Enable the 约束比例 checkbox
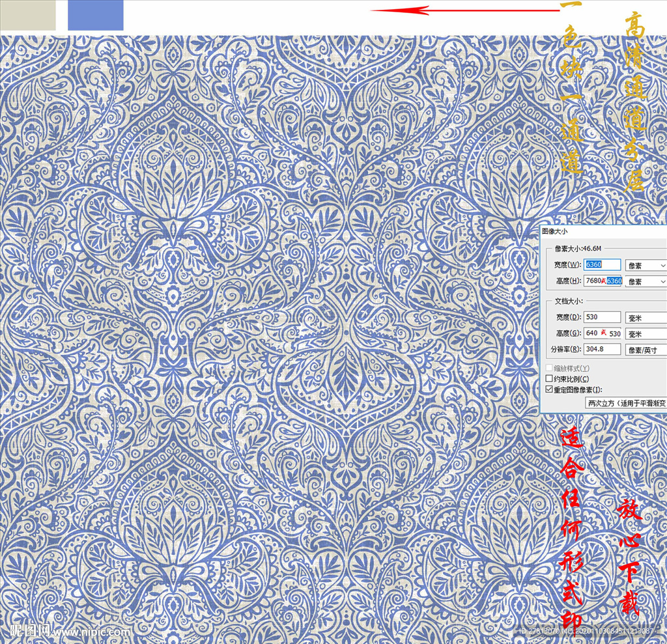Image resolution: width=667 pixels, height=644 pixels. pyautogui.click(x=549, y=378)
